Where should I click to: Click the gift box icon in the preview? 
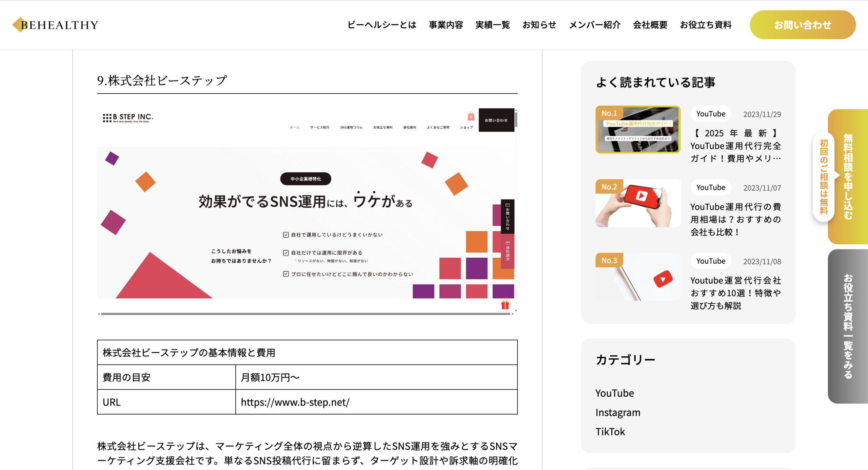(x=505, y=304)
